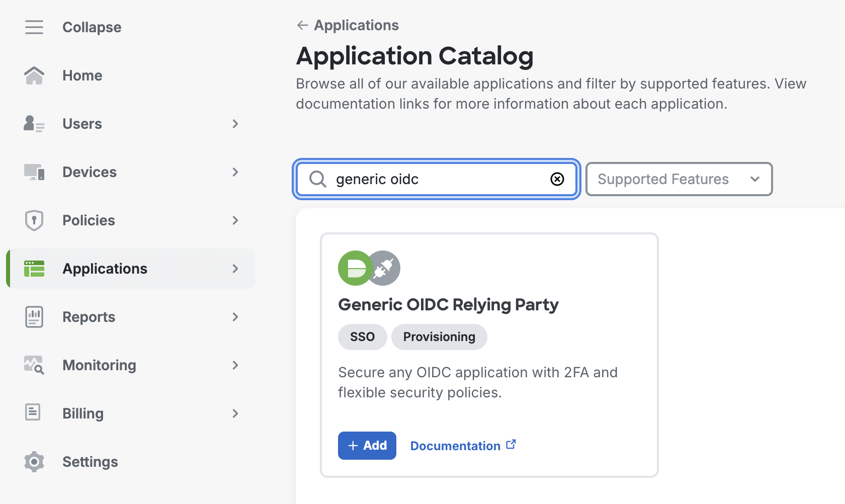Click the search input containing generic oidc
Screen dimensions: 845x504
tap(438, 179)
